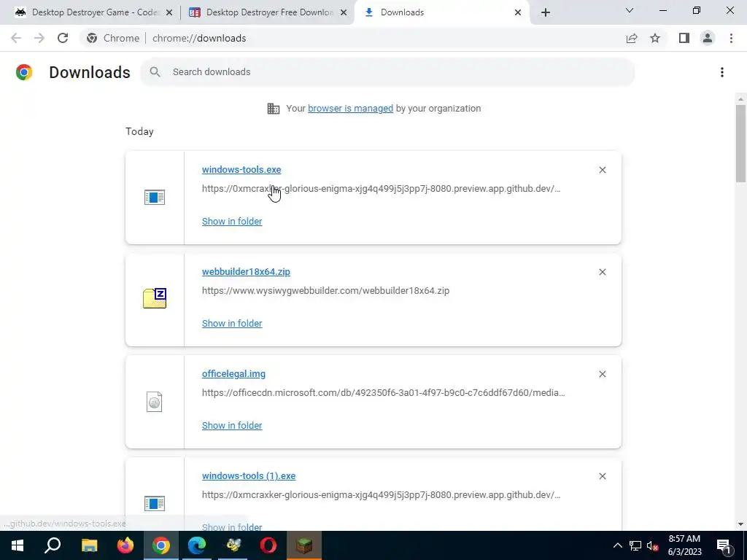
Task: Open taskbar search
Action: pos(53,545)
